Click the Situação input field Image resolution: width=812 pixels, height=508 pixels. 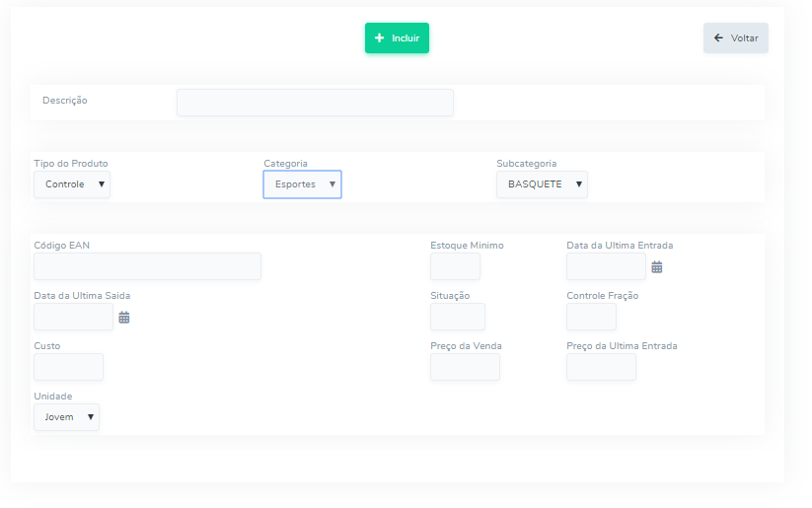coord(457,317)
